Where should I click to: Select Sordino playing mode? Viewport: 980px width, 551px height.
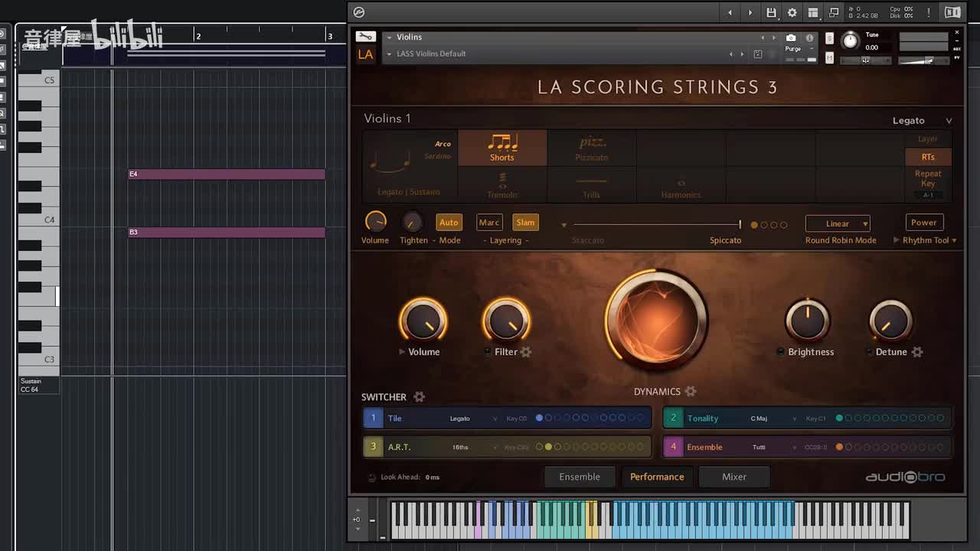438,156
